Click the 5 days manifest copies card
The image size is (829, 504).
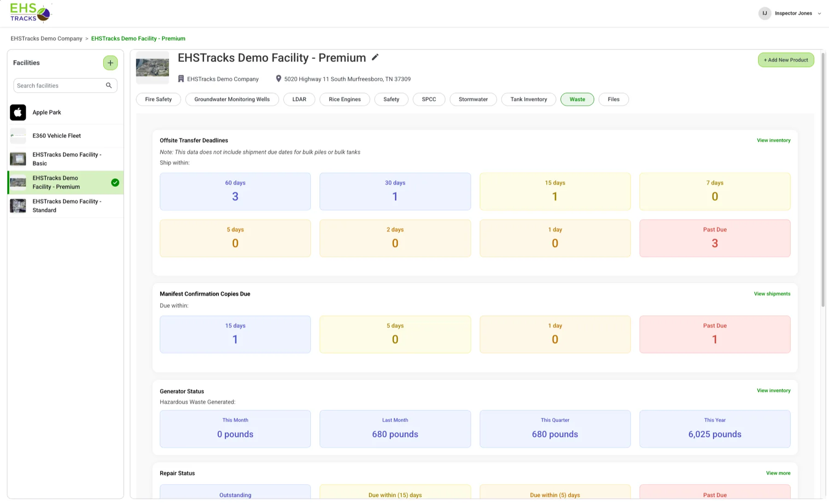click(x=395, y=335)
